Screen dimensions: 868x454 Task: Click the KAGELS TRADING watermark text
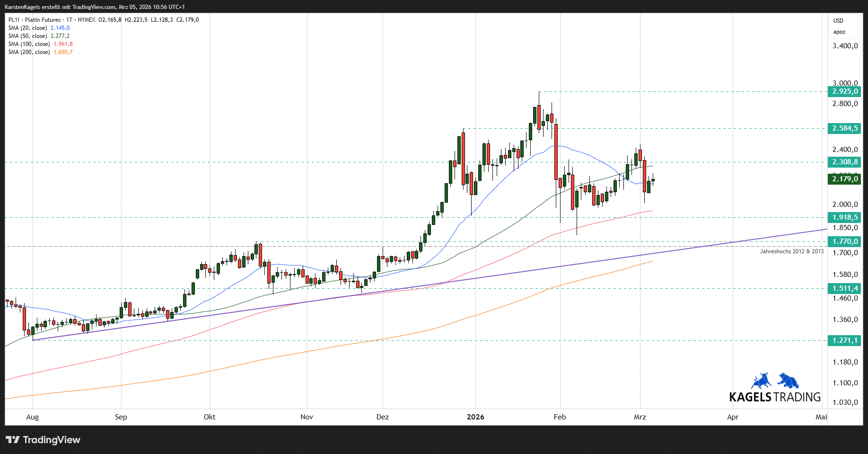click(775, 397)
